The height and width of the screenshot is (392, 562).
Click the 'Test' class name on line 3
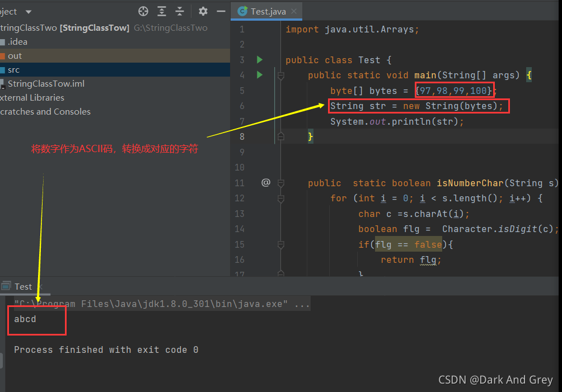click(369, 60)
